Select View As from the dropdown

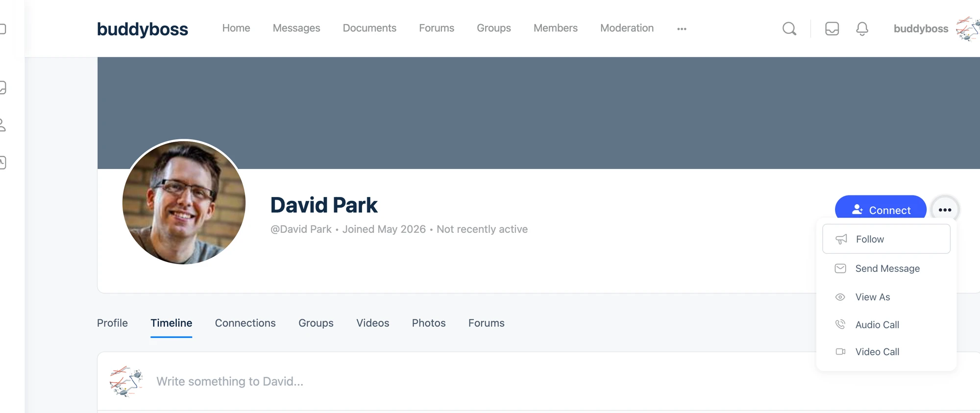pos(886,297)
